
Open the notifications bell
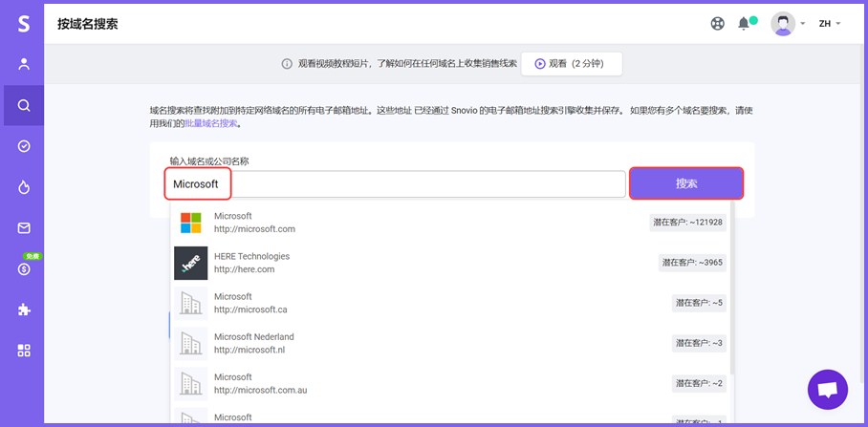pyautogui.click(x=744, y=23)
